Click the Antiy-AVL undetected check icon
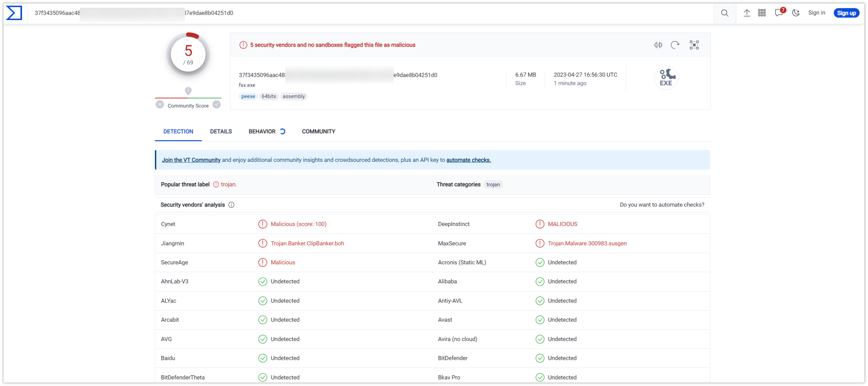 click(540, 301)
